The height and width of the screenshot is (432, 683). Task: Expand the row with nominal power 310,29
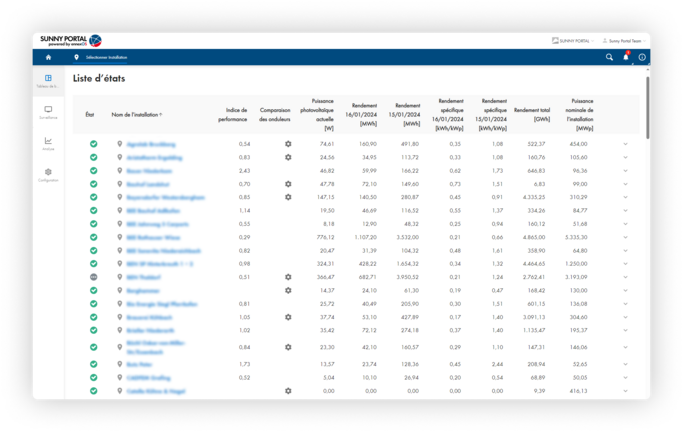pyautogui.click(x=626, y=198)
